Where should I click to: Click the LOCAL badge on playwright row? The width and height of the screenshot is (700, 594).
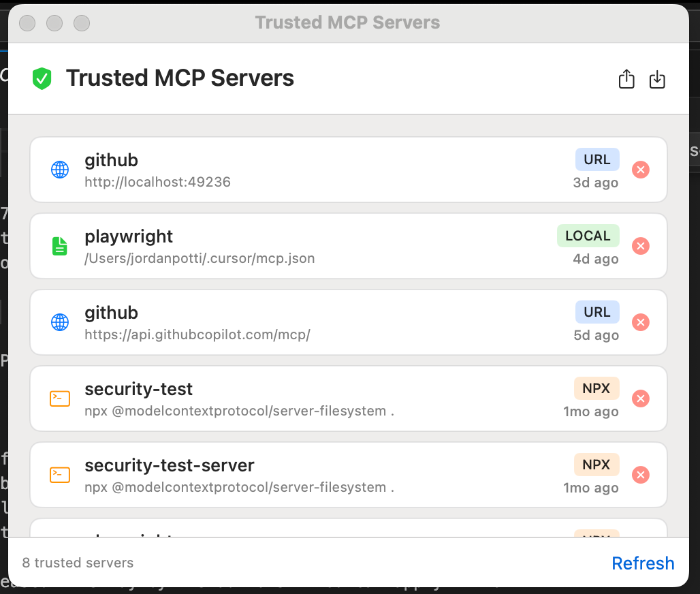[x=588, y=236]
